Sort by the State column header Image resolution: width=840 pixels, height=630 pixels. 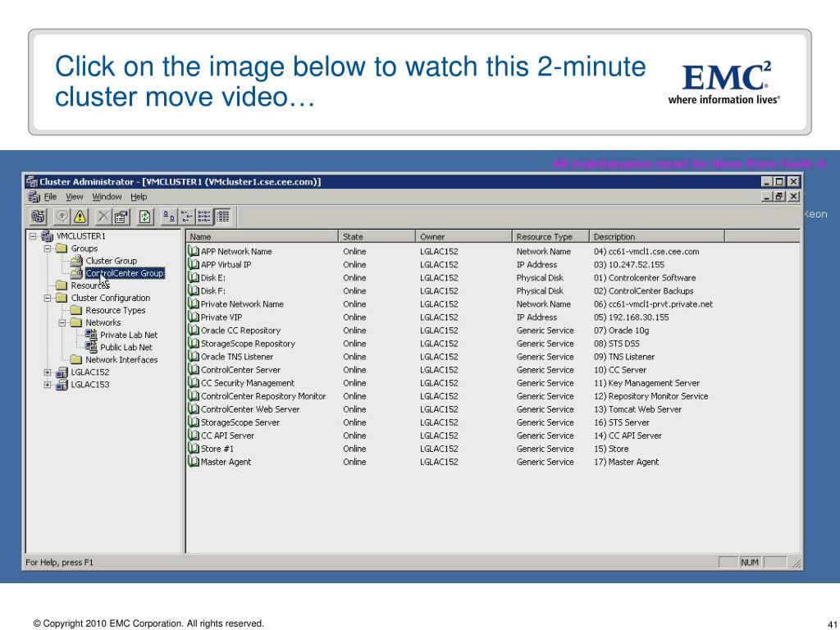pos(377,236)
